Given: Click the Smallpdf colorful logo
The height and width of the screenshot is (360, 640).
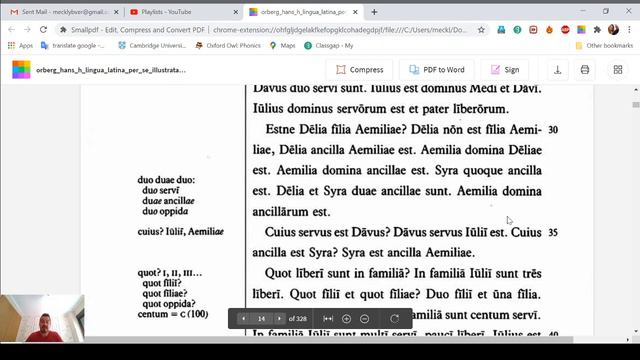Looking at the screenshot, I should tap(21, 70).
